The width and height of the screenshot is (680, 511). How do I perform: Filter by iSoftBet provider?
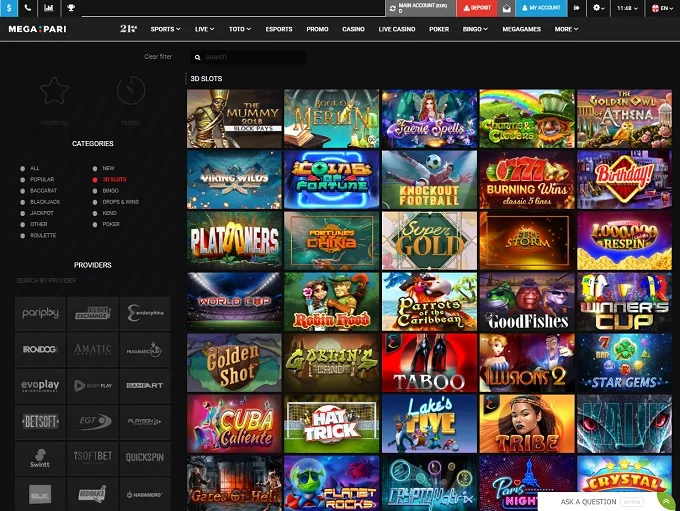(x=92, y=458)
